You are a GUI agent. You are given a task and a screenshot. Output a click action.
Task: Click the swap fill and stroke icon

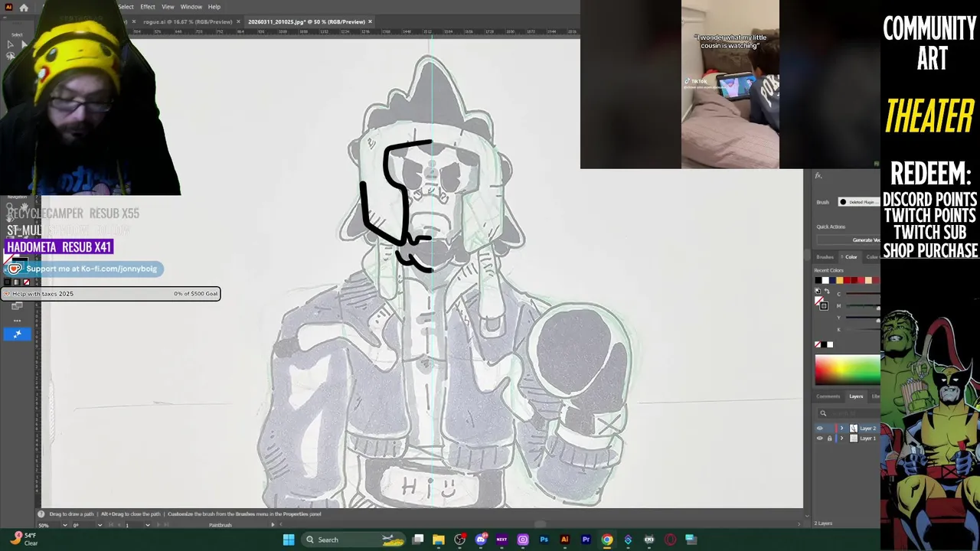825,292
